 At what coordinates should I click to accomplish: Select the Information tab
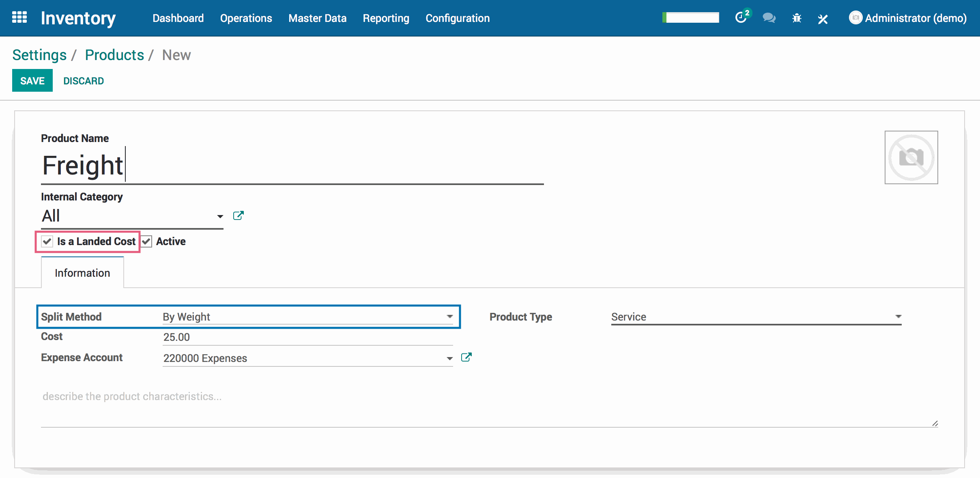(x=82, y=273)
